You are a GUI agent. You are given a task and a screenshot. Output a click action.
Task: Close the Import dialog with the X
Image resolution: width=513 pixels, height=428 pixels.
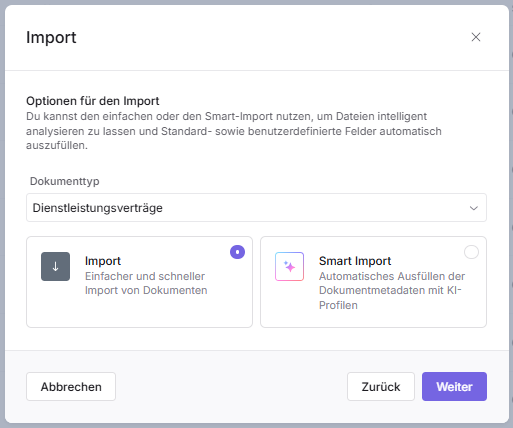point(476,37)
